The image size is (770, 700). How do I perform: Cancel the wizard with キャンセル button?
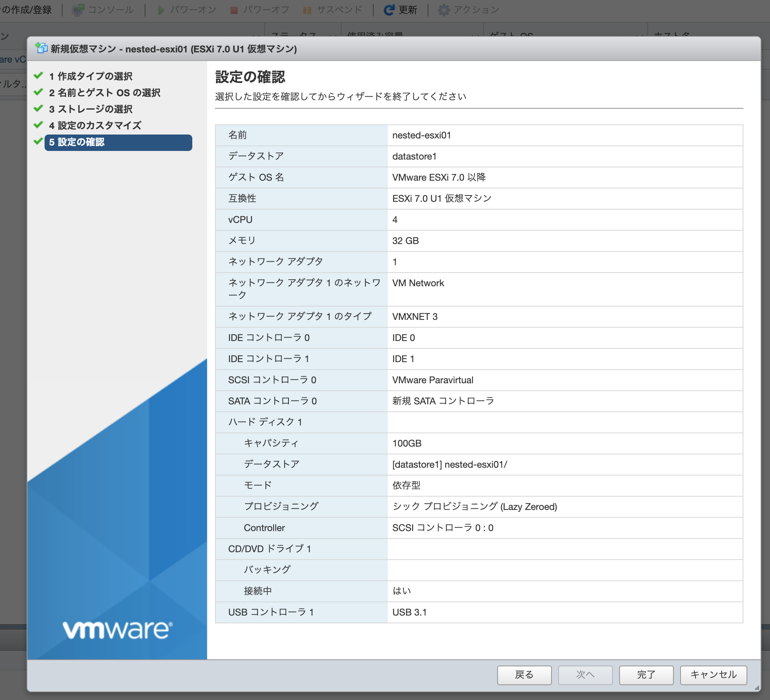click(713, 675)
